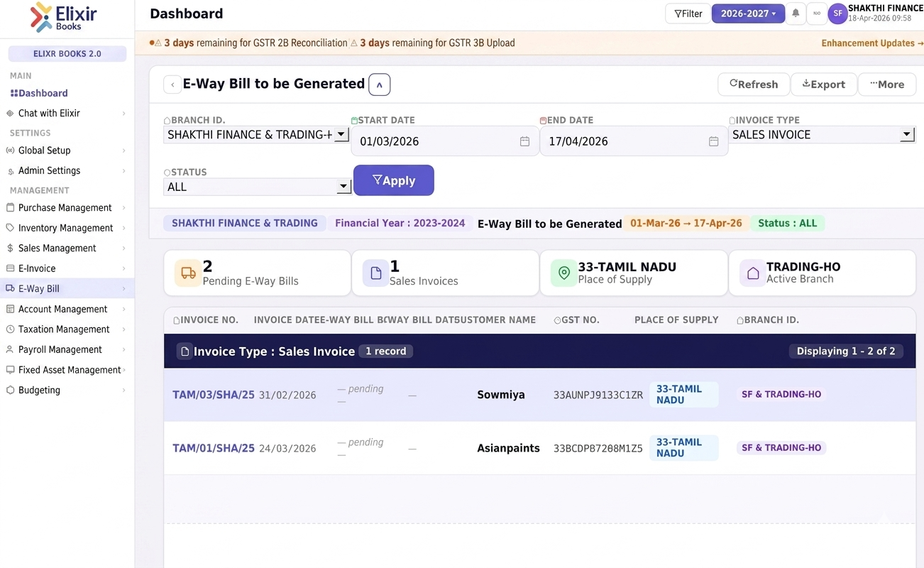Click the Filter button in header
924x568 pixels.
click(688, 13)
